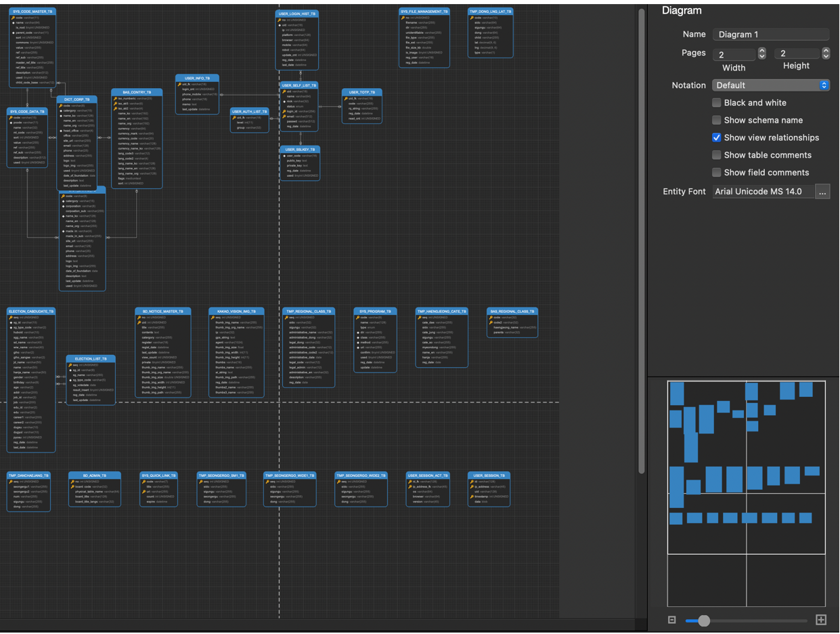
Task: Select the BAS_REGIONAL_CLASS_TB table header
Action: click(512, 312)
